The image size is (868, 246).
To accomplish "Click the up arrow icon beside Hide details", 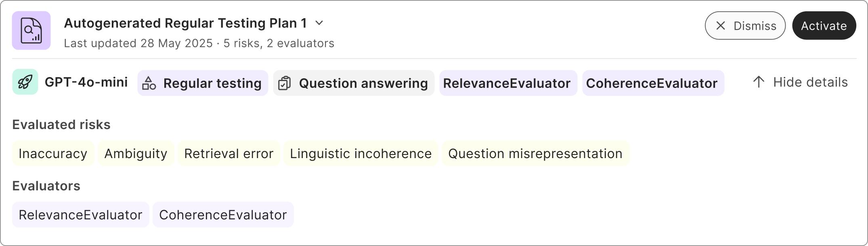I will coord(759,82).
